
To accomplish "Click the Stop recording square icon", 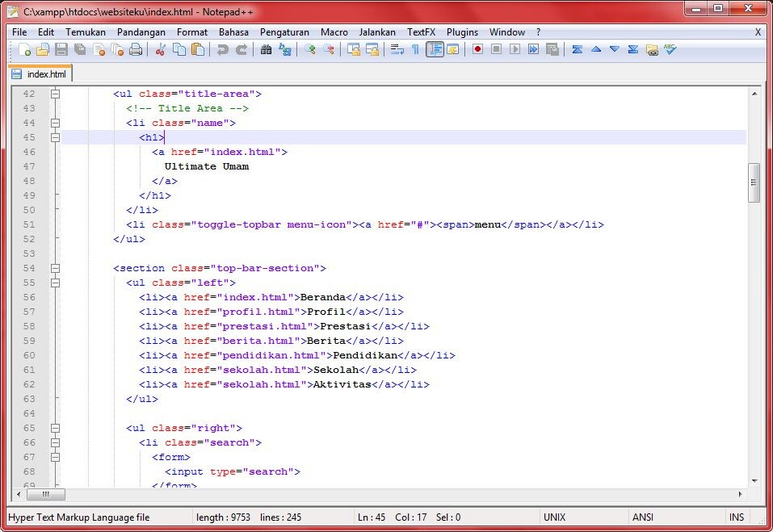I will click(496, 49).
